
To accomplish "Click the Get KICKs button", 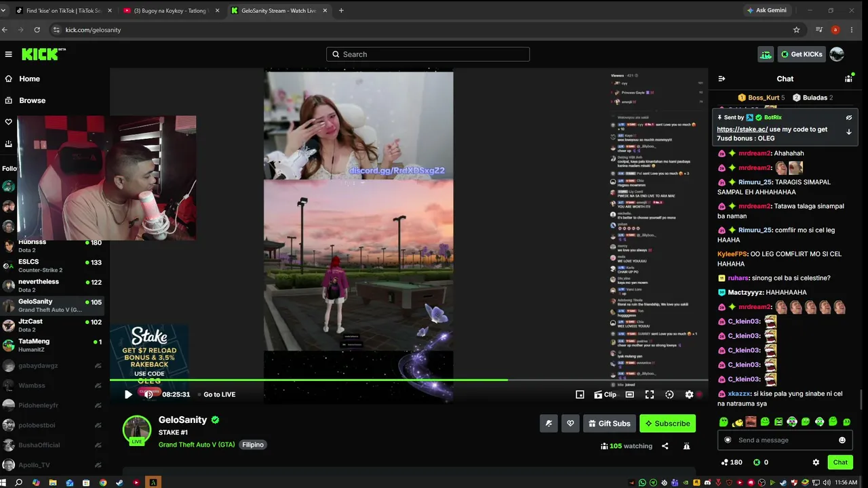I will [802, 54].
